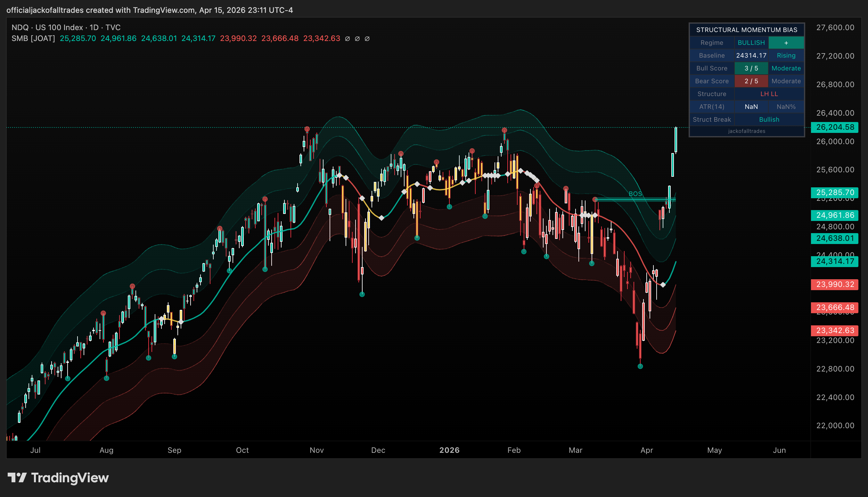Click the 2 / 5 Bear Score cell

751,81
